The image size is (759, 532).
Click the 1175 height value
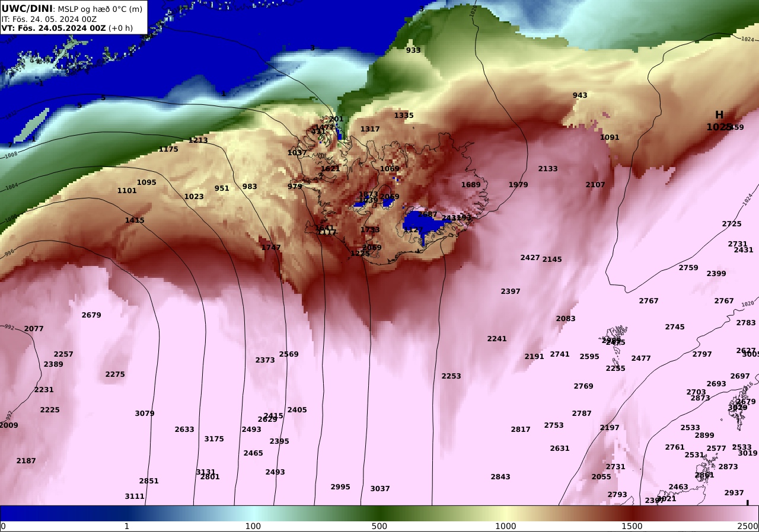[168, 149]
